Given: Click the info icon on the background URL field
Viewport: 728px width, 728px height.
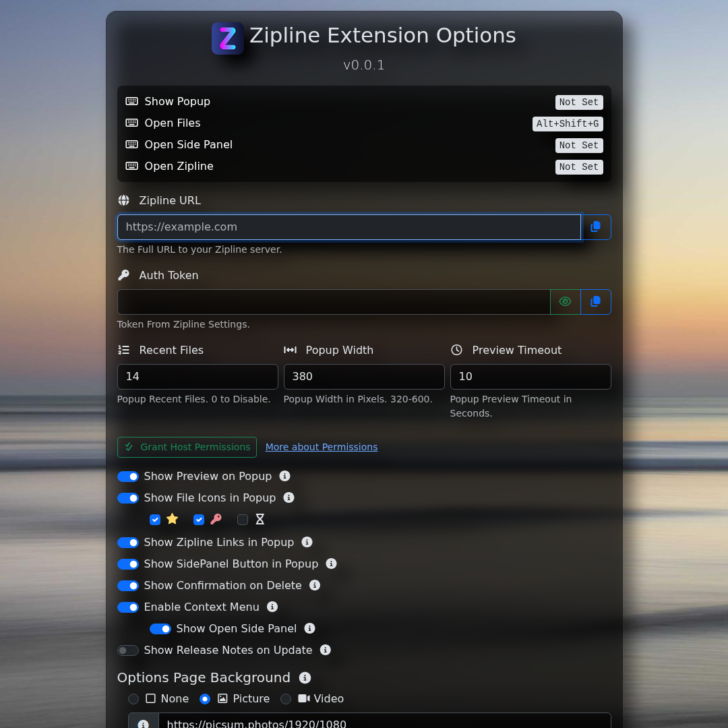Looking at the screenshot, I should pos(142,723).
